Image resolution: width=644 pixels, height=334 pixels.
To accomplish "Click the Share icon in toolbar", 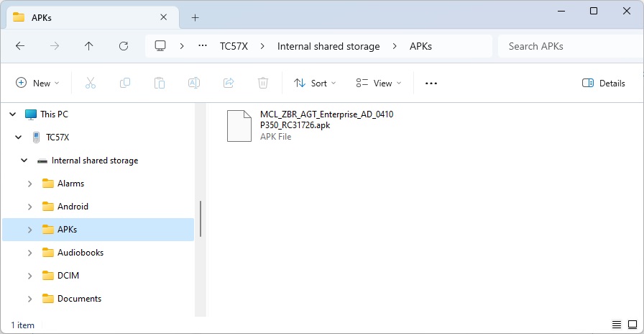I will 229,83.
